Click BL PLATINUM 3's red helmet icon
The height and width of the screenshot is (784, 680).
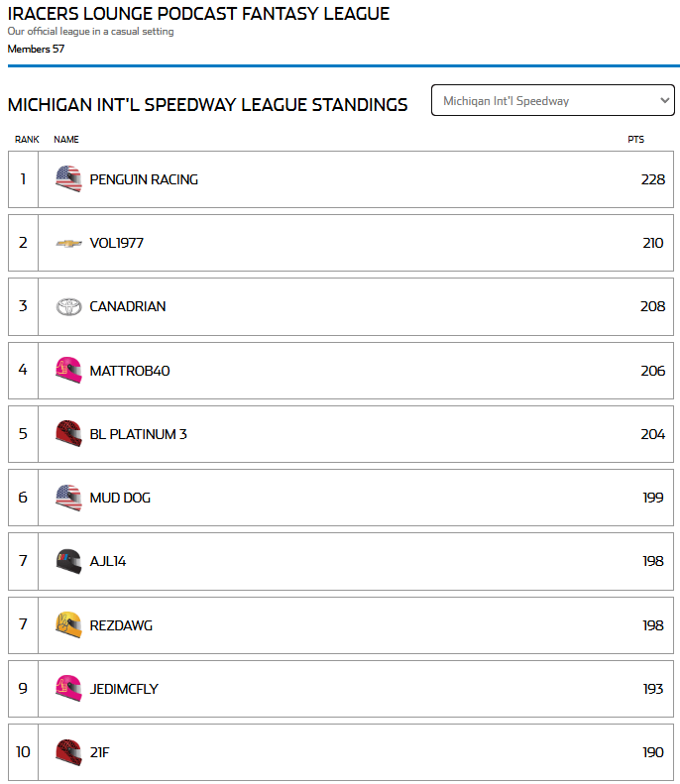pyautogui.click(x=68, y=433)
